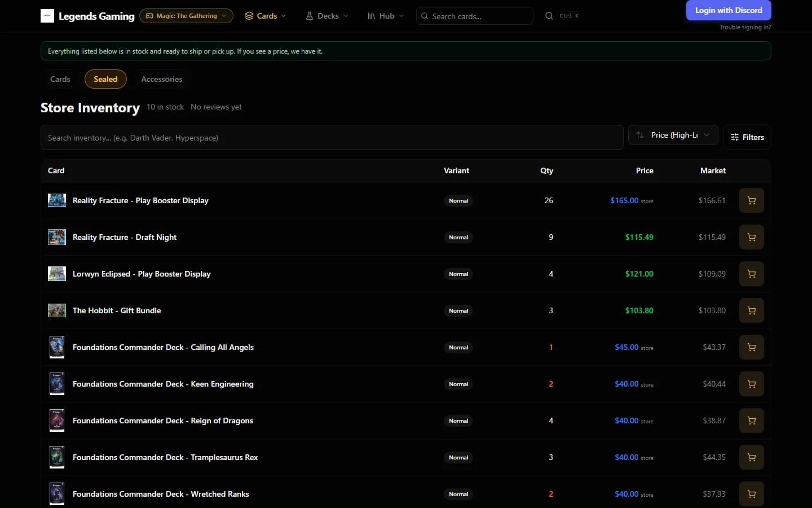Click the $103.80 green store price
The height and width of the screenshot is (508, 812).
[x=639, y=310]
